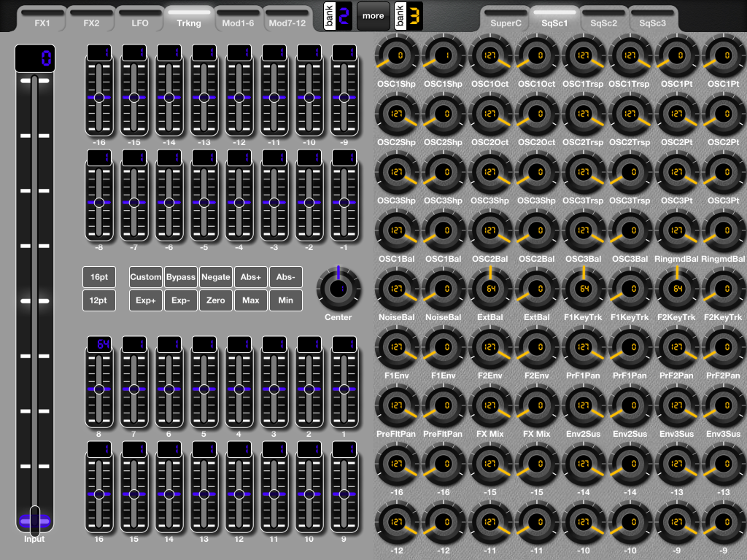Screen dimensions: 747x560
Task: Click the PrF2Pan knob showing 0
Action: pyautogui.click(x=723, y=347)
